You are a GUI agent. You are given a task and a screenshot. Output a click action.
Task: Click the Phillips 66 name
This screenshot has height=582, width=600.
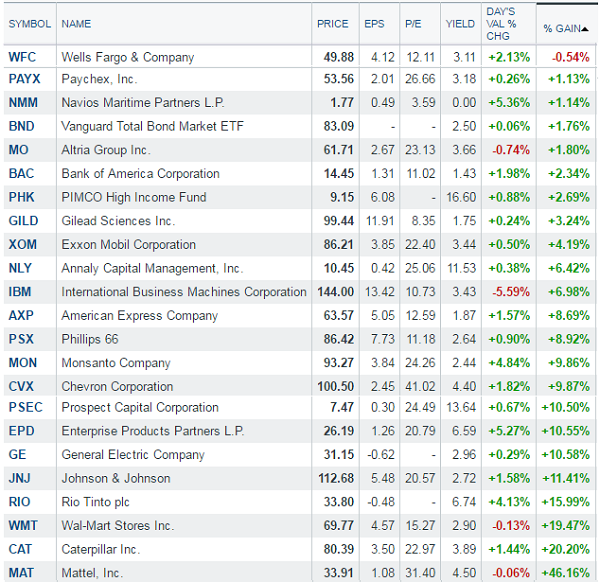[x=90, y=339]
